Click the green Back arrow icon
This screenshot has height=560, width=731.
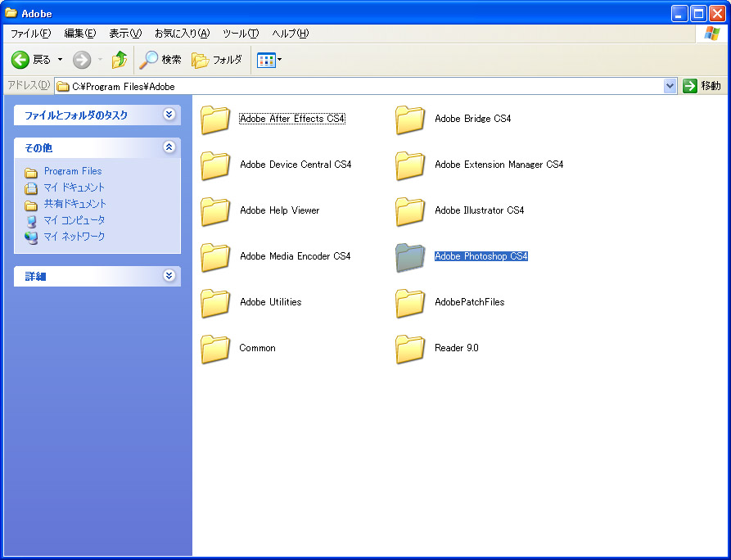[20, 60]
